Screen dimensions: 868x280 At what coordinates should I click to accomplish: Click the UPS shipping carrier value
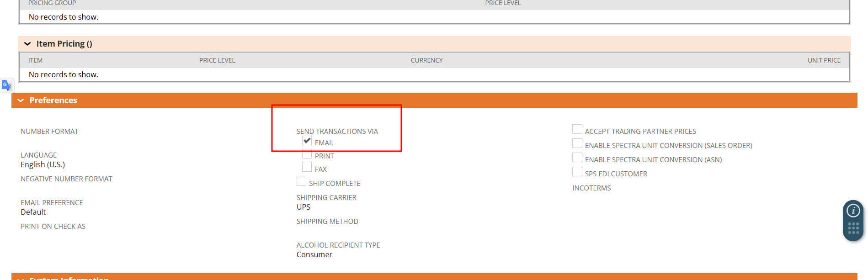point(304,207)
